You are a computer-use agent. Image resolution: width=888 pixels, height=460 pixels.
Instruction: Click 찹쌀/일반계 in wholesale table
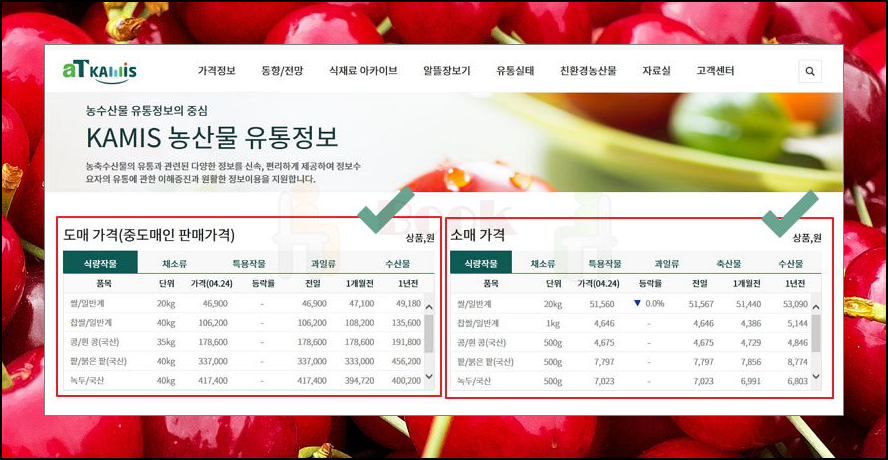tap(91, 322)
